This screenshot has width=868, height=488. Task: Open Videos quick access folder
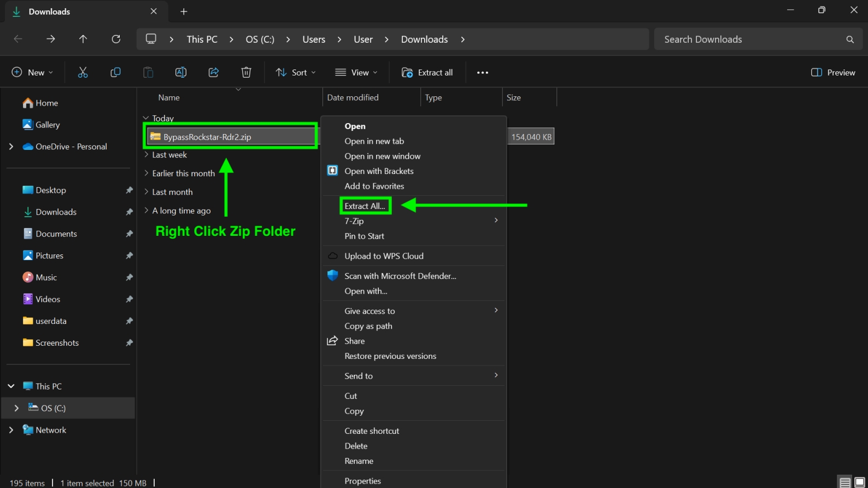[x=42, y=299]
